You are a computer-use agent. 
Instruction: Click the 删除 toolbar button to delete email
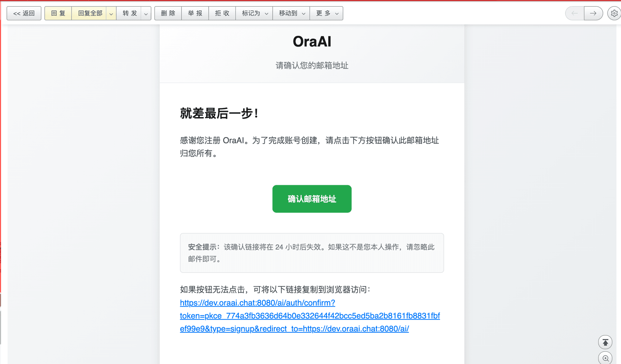click(x=168, y=13)
